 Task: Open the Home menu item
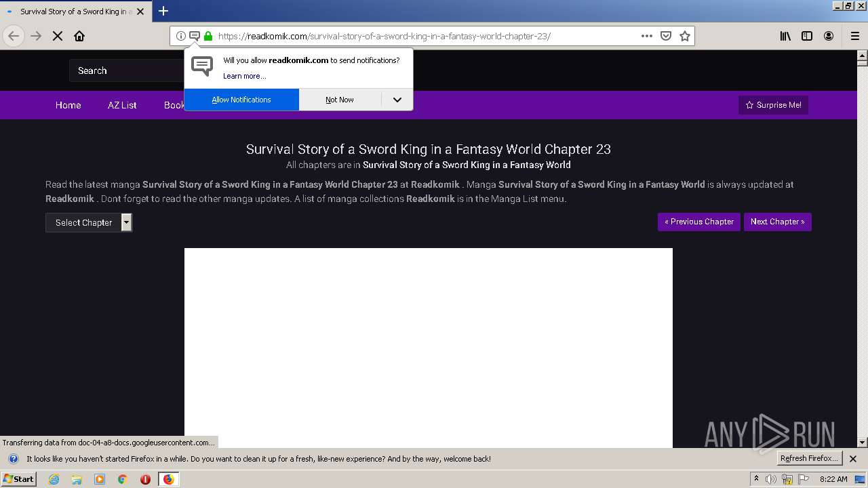(x=68, y=105)
